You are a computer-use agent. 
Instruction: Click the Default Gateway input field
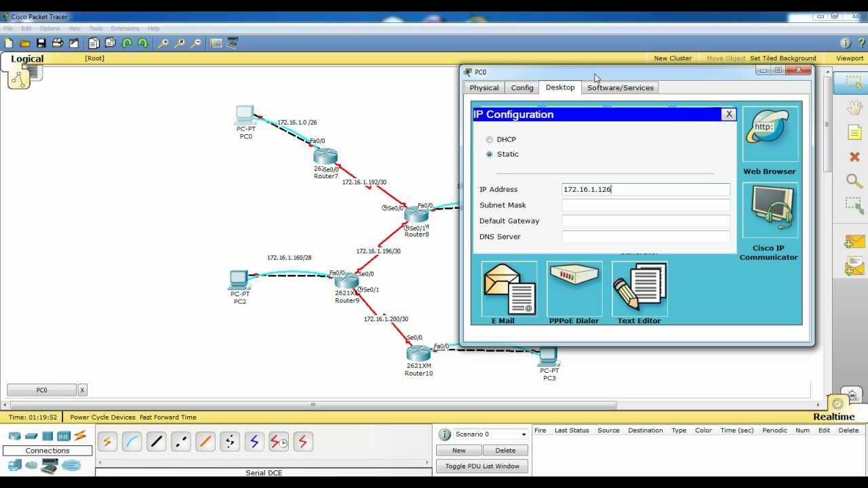(x=646, y=221)
